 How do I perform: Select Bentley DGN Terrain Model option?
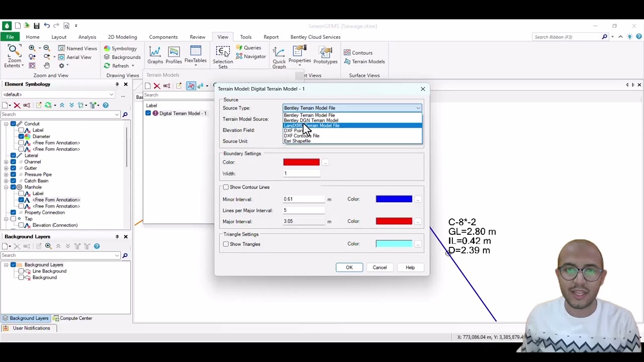click(352, 120)
